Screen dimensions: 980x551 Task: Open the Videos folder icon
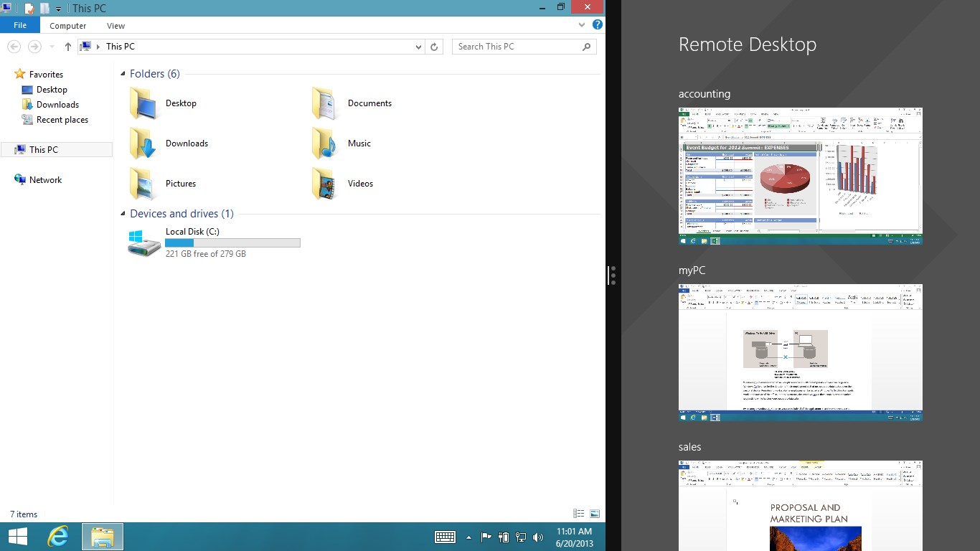[x=325, y=184]
